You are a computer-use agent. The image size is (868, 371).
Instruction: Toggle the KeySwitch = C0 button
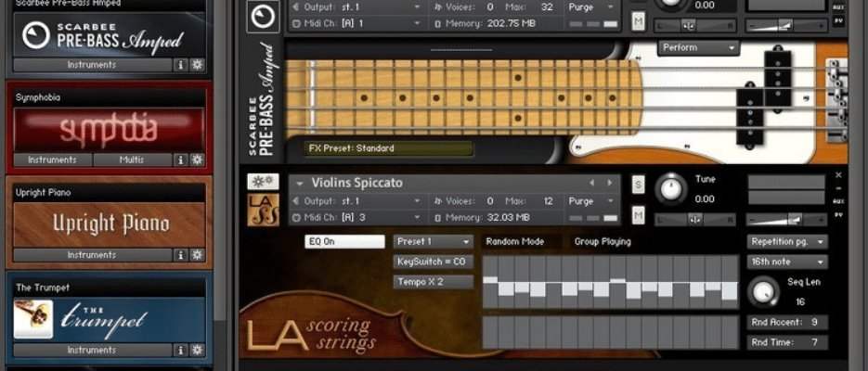click(434, 262)
